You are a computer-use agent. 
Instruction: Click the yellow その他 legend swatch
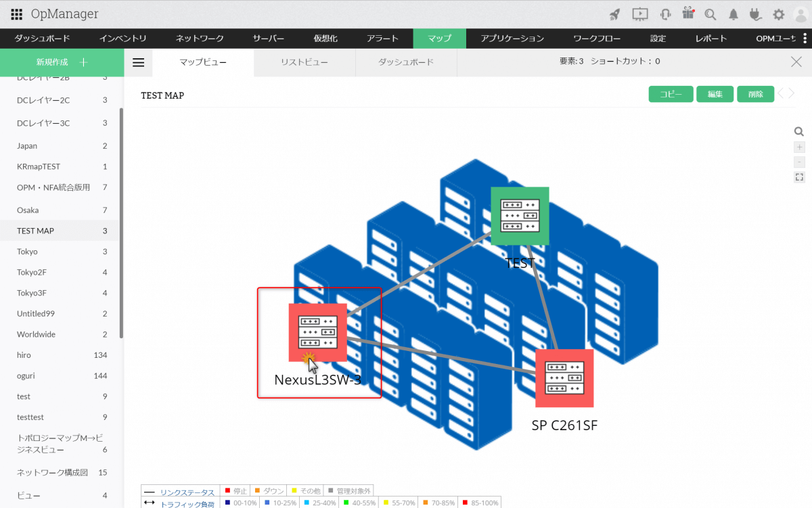(294, 491)
